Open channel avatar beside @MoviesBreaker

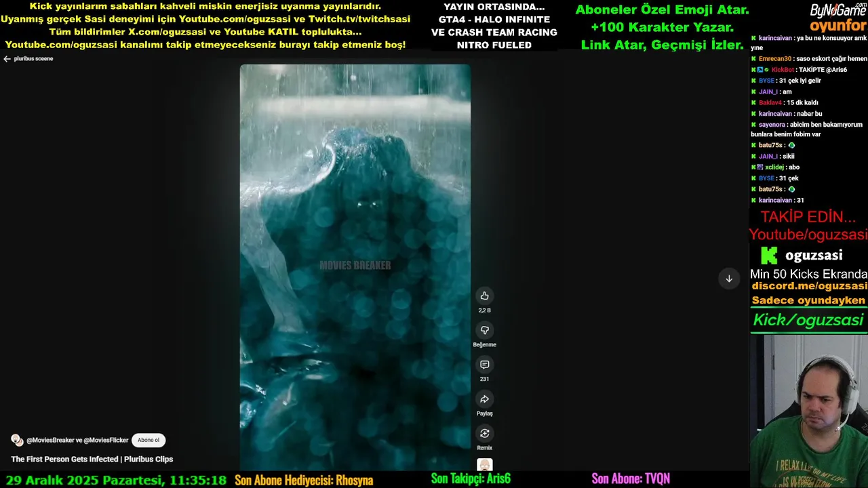tap(17, 440)
